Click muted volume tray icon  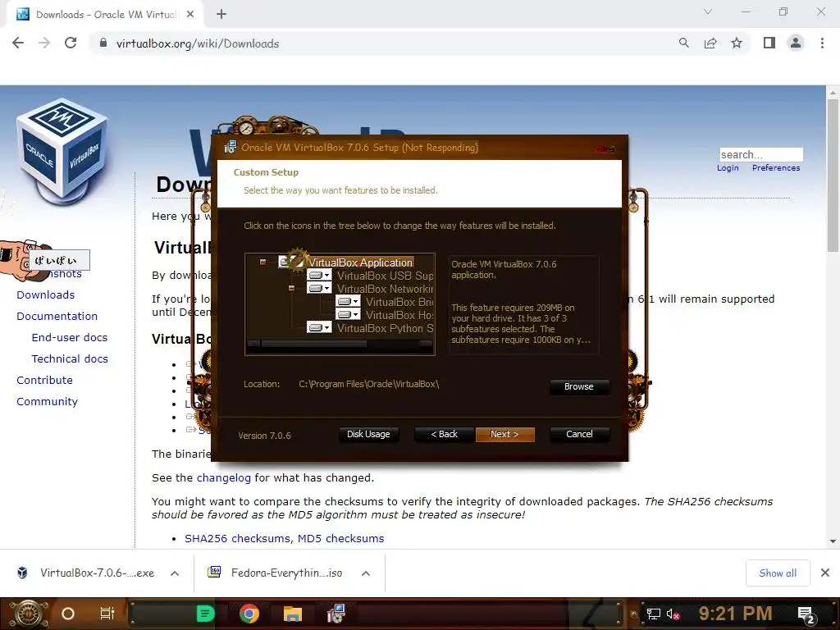pos(673,614)
